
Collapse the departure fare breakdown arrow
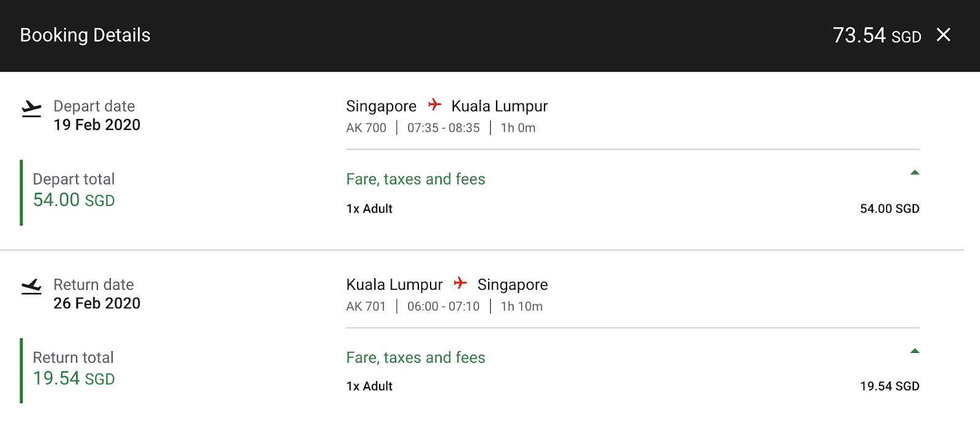(x=914, y=173)
